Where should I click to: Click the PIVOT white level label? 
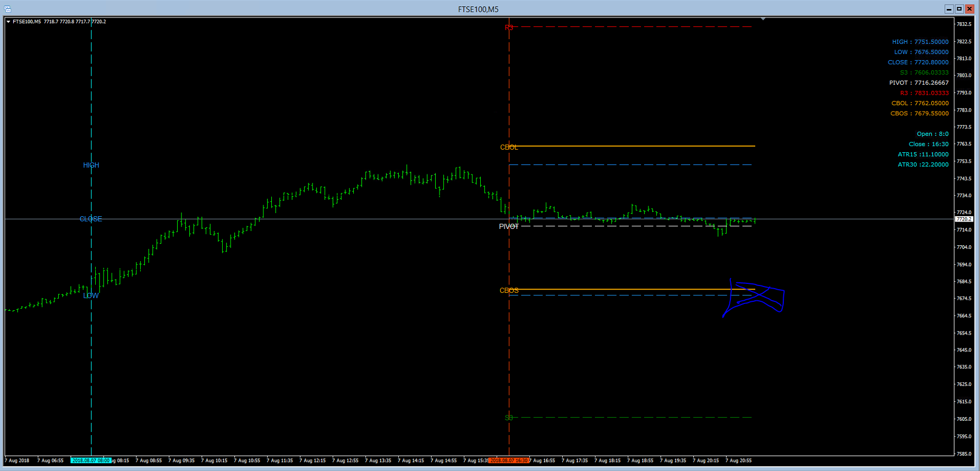pyautogui.click(x=509, y=226)
